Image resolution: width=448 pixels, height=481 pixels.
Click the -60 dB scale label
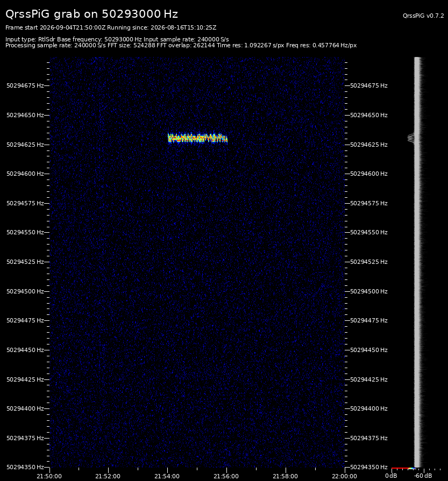pos(423,476)
